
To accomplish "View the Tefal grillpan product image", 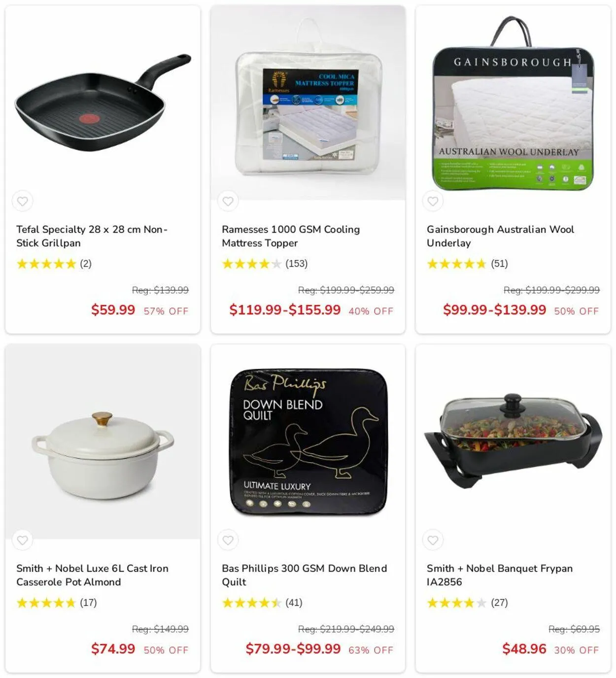I will (x=103, y=103).
